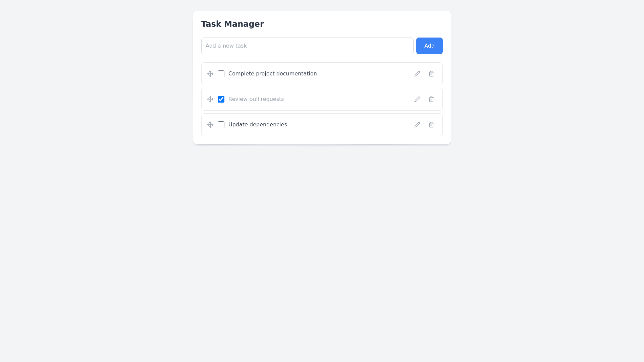Focus the Add a new task field
The height and width of the screenshot is (362, 644).
point(307,46)
